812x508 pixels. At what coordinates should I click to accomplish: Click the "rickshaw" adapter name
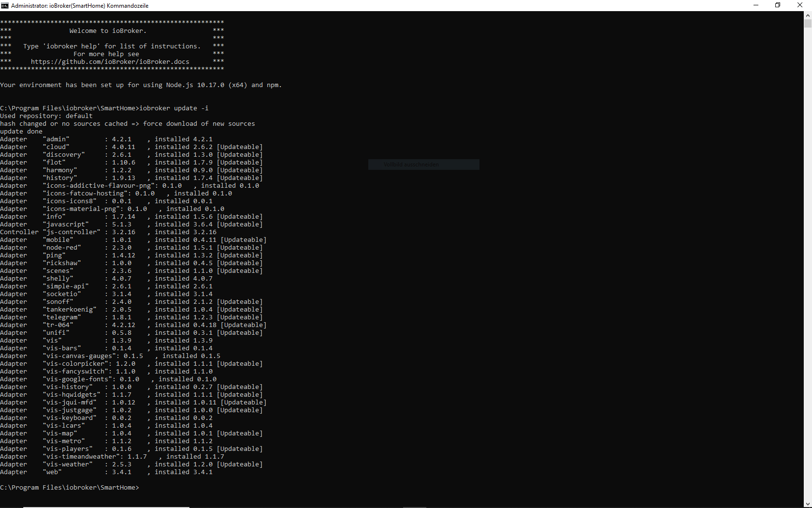[62, 263]
